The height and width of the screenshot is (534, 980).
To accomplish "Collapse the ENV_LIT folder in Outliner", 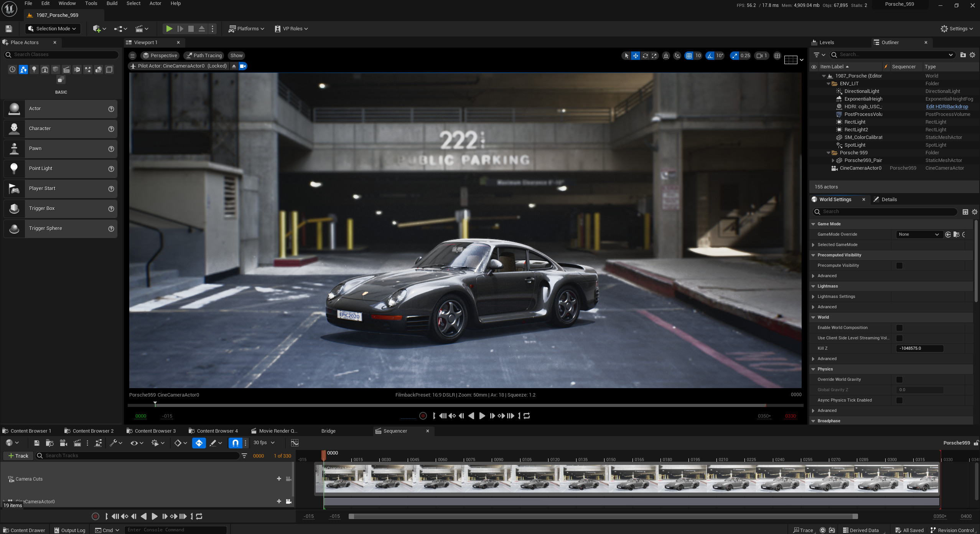I will click(x=828, y=84).
